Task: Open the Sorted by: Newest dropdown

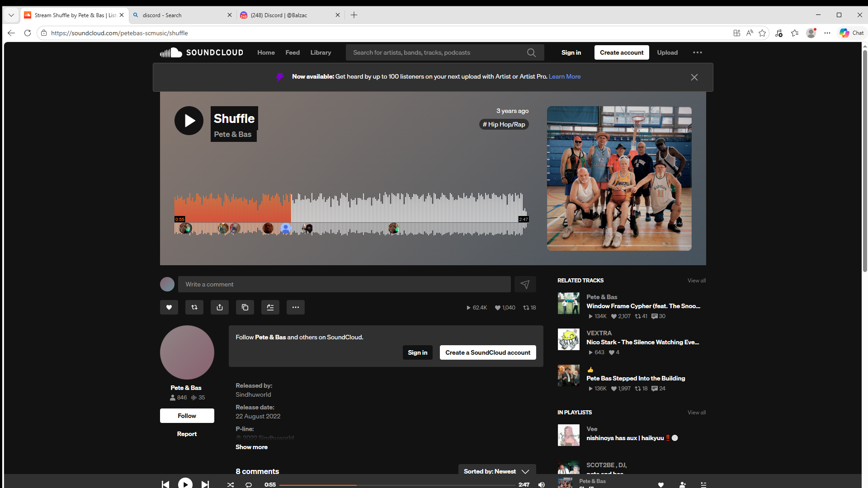Action: click(497, 471)
